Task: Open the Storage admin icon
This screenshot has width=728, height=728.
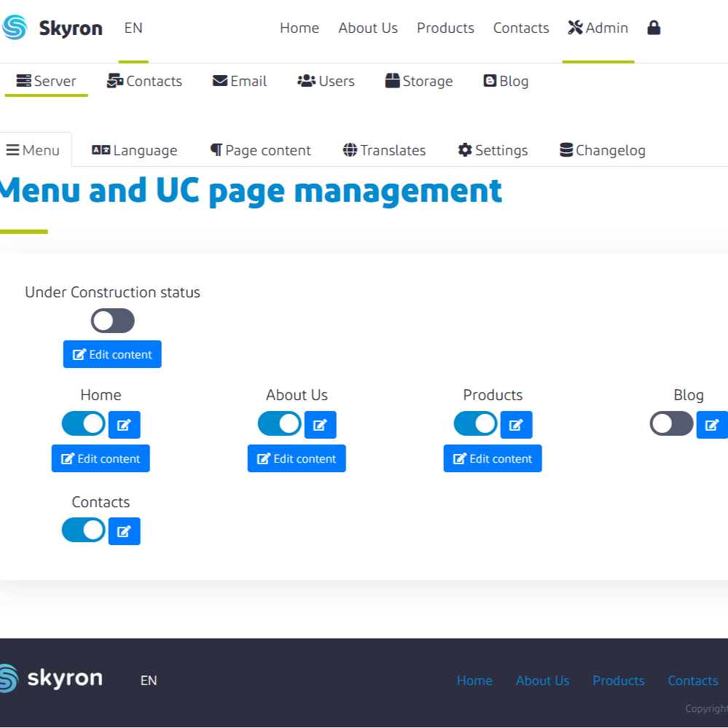Action: 394,81
